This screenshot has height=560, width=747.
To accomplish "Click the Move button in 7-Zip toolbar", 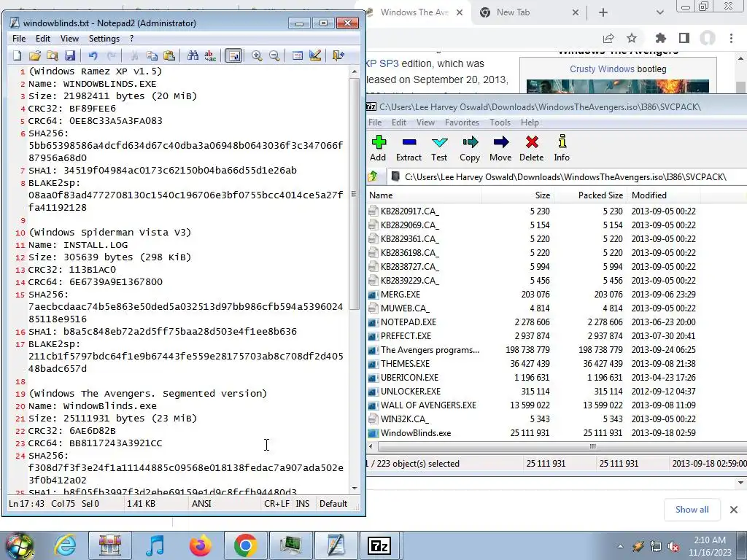I will [x=500, y=148].
